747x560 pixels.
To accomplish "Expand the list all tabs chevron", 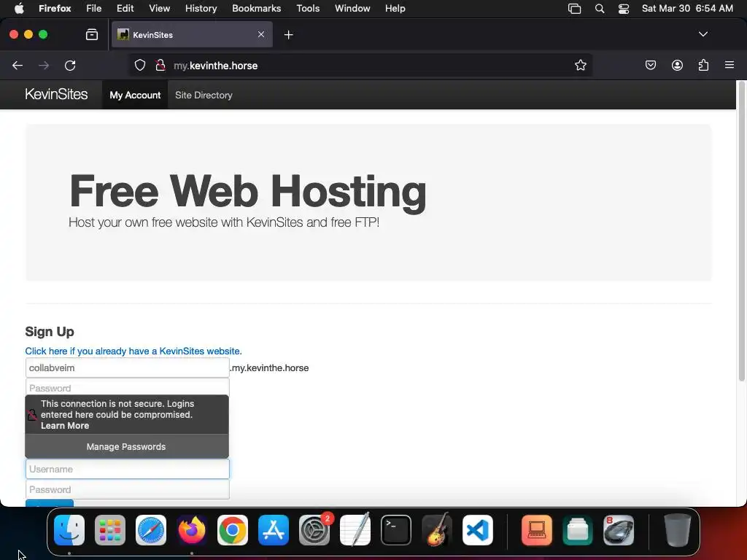I will point(703,34).
